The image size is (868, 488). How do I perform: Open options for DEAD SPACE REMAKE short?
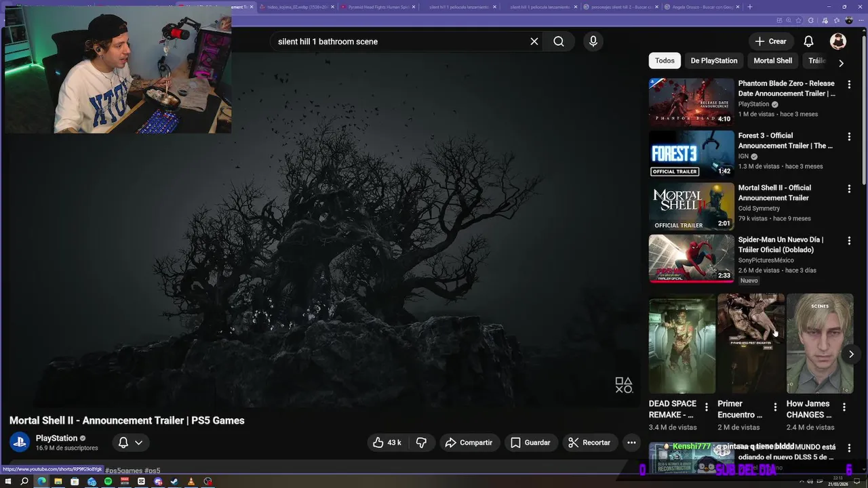707,407
